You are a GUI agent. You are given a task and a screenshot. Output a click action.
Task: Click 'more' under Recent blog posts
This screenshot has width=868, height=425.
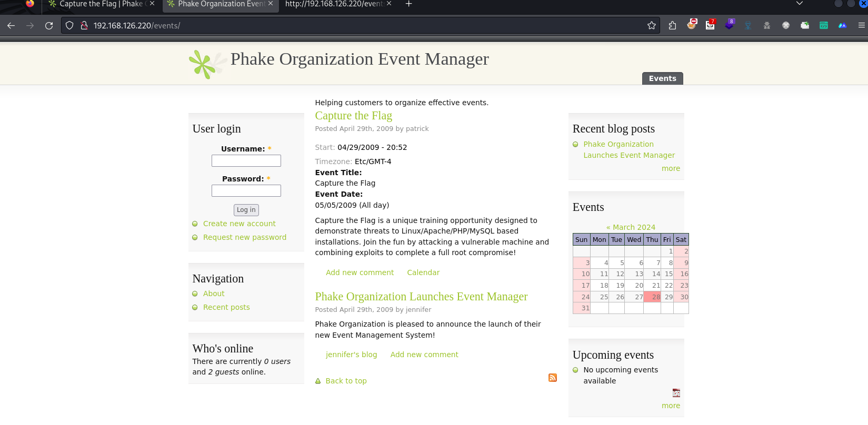point(671,168)
